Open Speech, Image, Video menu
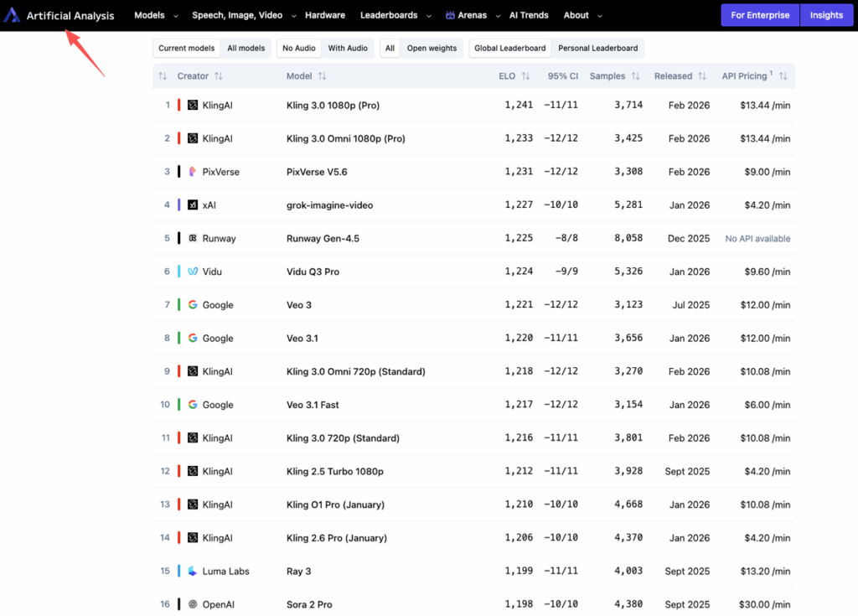Viewport: 858px width, 616px height. 237,15
